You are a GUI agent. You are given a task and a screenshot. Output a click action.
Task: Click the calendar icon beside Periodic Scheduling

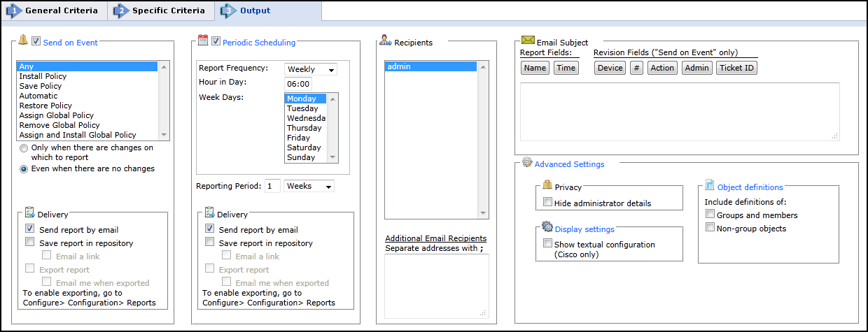click(203, 41)
